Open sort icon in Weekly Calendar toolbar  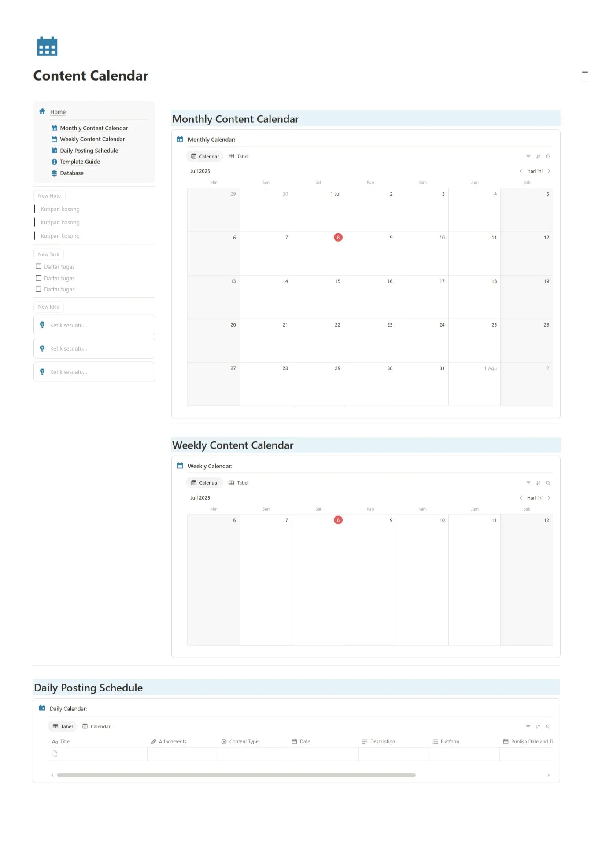click(538, 483)
